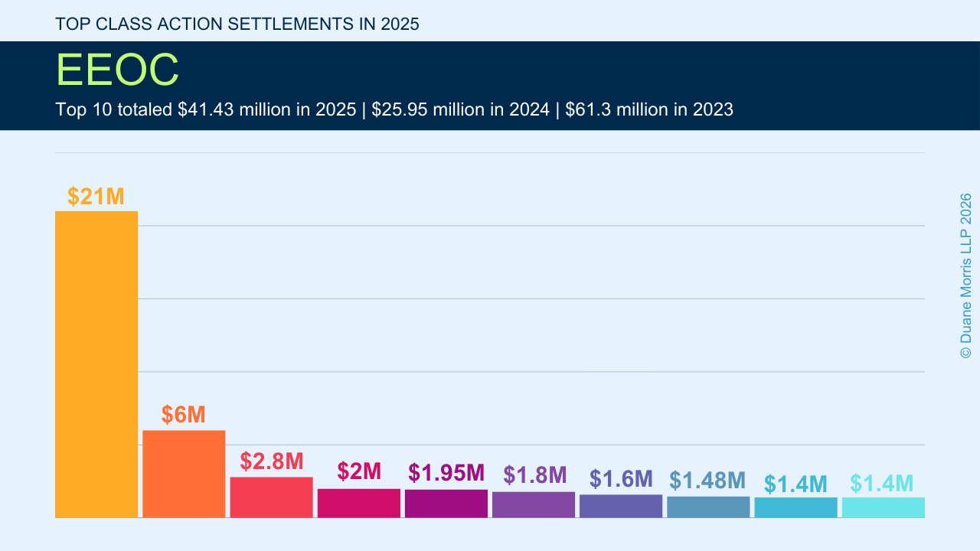Click the $1.6M value label
Screen dimensions: 980x551
click(x=621, y=479)
